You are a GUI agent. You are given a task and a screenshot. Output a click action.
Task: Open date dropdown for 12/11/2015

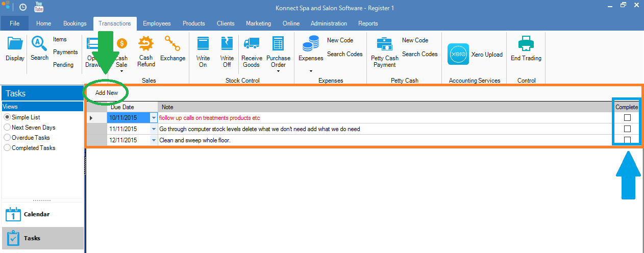pos(154,140)
